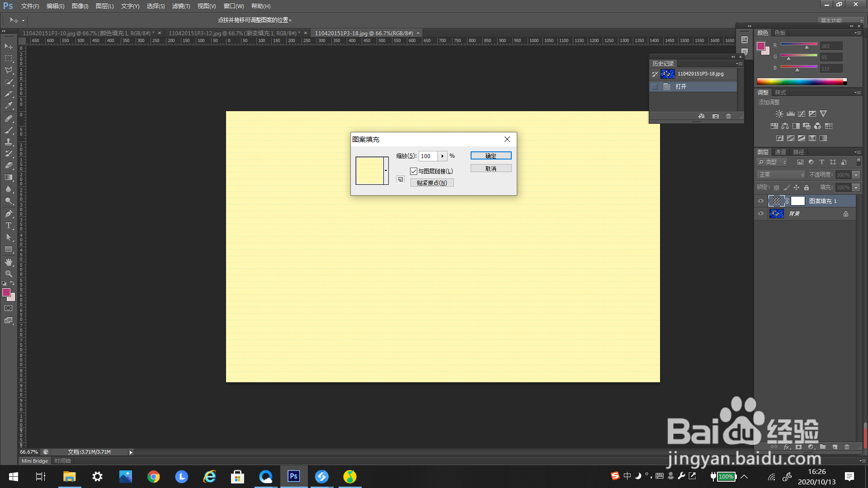Select the Eyedropper tool

click(9, 106)
